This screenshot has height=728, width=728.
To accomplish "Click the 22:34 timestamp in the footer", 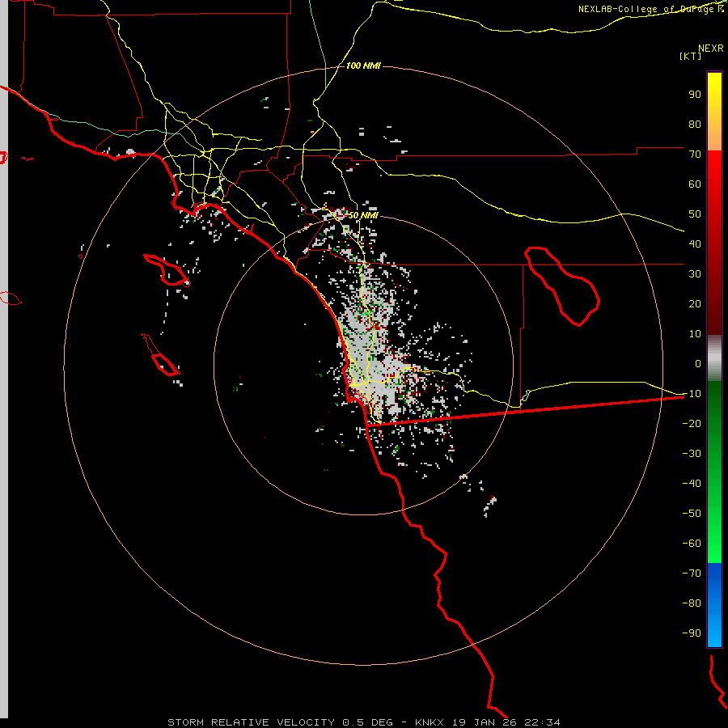I will (542, 722).
